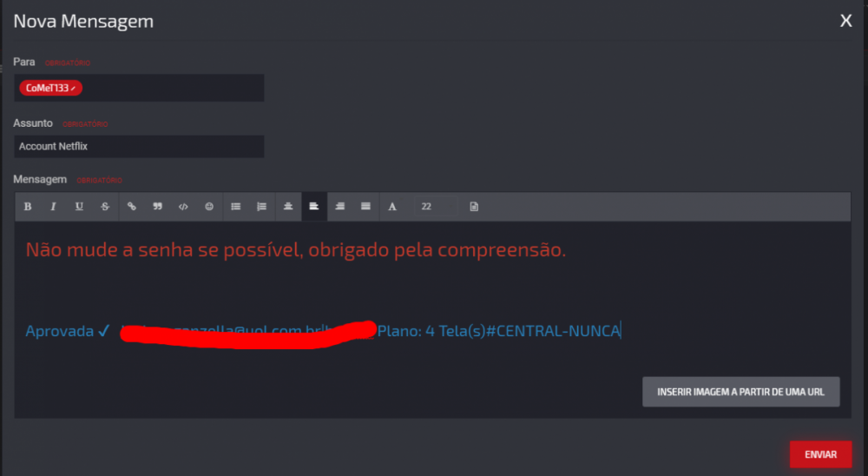The image size is (868, 476).
Task: Toggle the active left align button
Action: coord(314,207)
